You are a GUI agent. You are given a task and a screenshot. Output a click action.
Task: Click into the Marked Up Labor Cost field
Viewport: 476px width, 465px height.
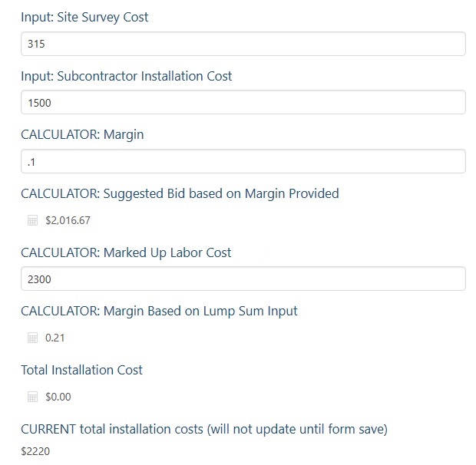pos(243,279)
